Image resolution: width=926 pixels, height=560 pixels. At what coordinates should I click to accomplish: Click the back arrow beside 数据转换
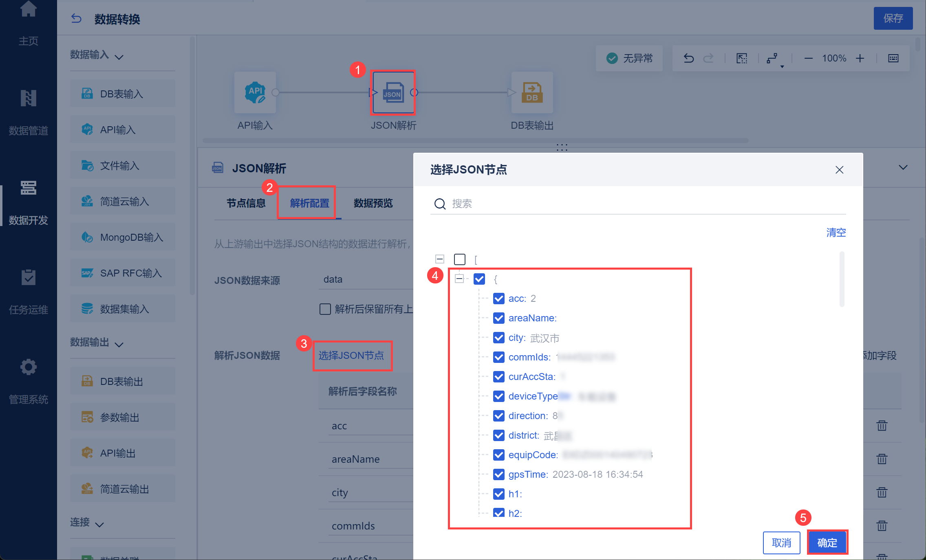(x=76, y=19)
